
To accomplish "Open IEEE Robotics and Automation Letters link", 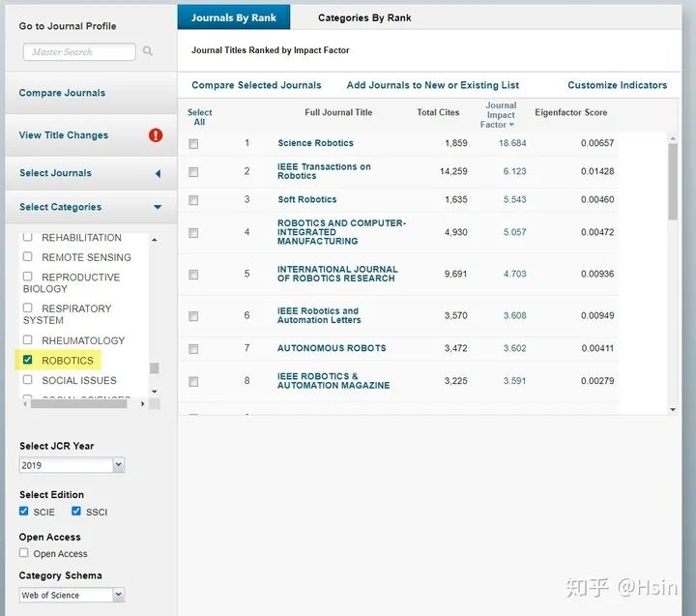I will click(x=319, y=315).
